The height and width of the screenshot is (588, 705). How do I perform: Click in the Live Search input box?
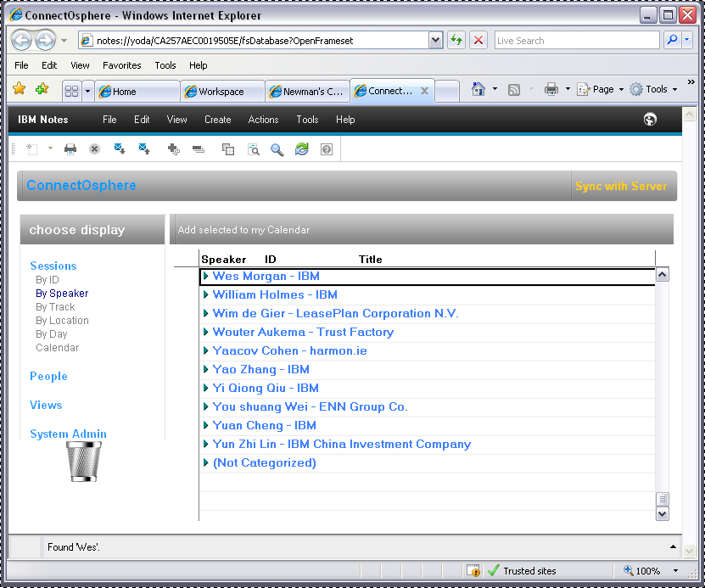point(575,40)
